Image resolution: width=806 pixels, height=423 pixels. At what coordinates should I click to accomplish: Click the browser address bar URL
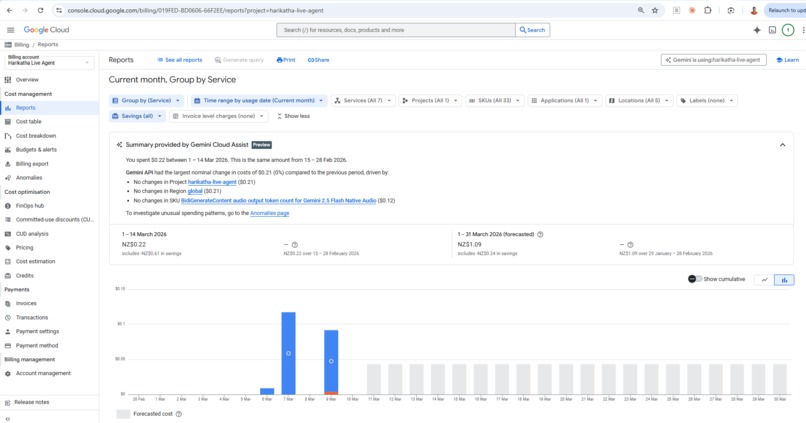click(195, 10)
